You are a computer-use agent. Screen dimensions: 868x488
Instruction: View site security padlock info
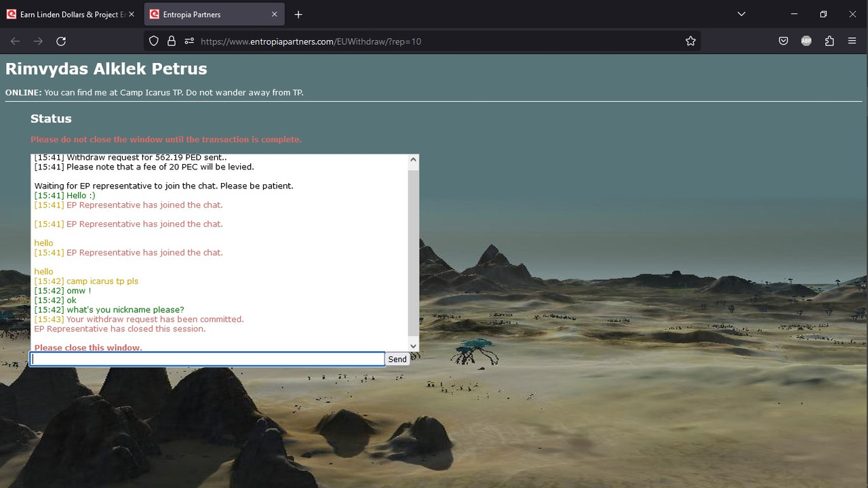click(172, 41)
